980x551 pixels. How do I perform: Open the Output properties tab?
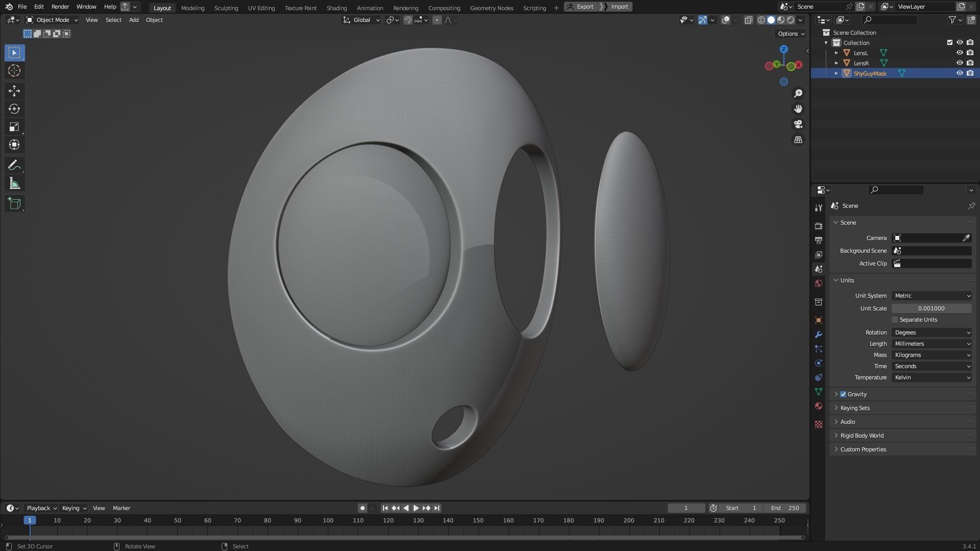point(819,240)
